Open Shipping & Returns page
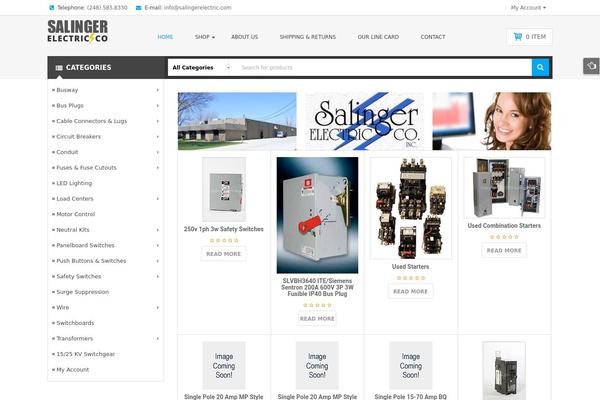 point(308,37)
